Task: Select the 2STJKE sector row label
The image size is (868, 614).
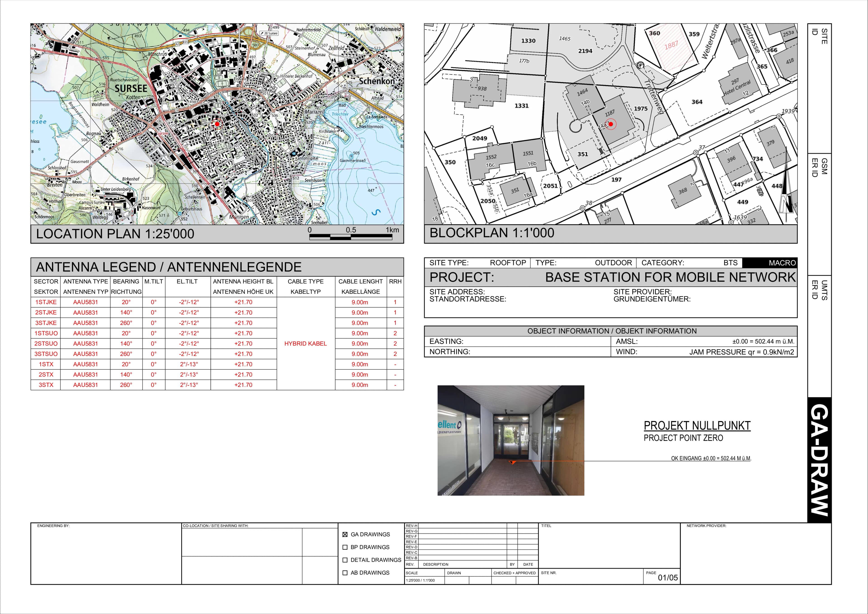Action: click(46, 313)
